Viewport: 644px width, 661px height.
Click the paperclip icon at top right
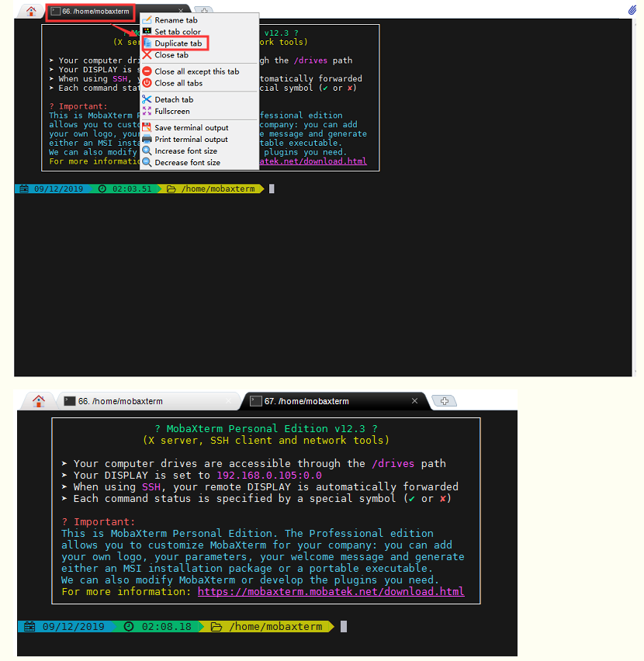point(632,9)
